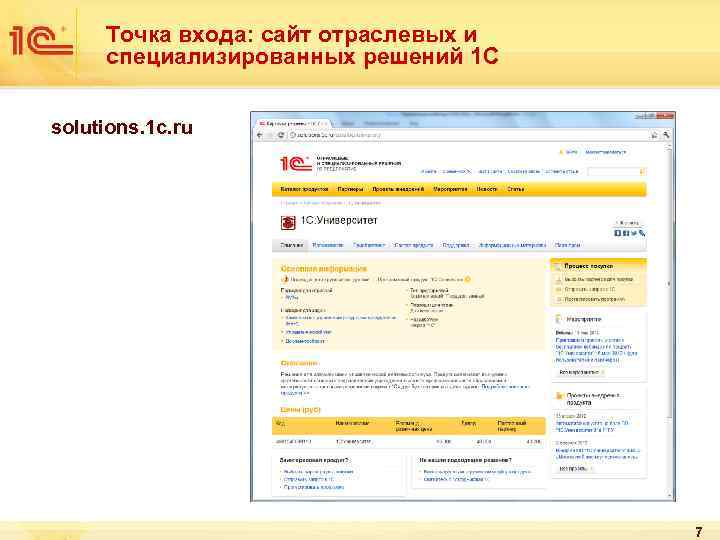The height and width of the screenshot is (540, 720).
Task: Click the solutions.1c.ru text on the slide
Action: point(122,128)
